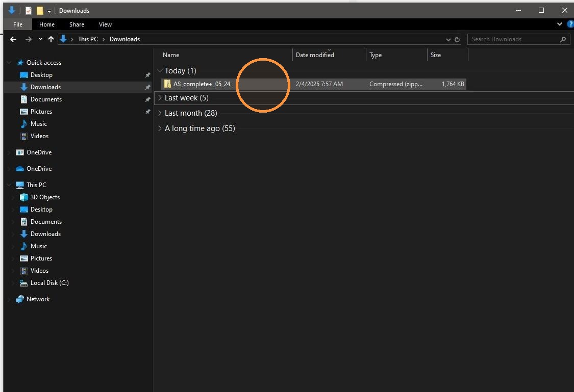Screen dimensions: 574x392
Task: Open pinned Downloads under Quick access
Action: point(45,87)
